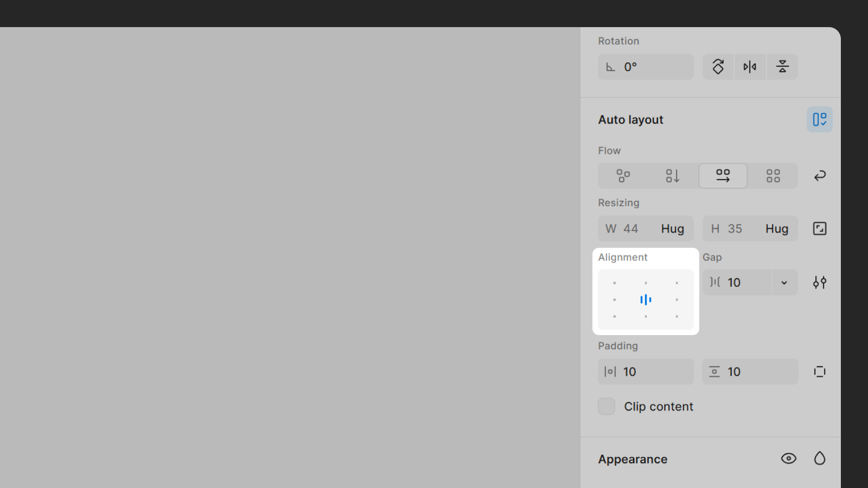The image size is (868, 488).
Task: Rotate the selection 90 degrees
Action: [x=718, y=67]
